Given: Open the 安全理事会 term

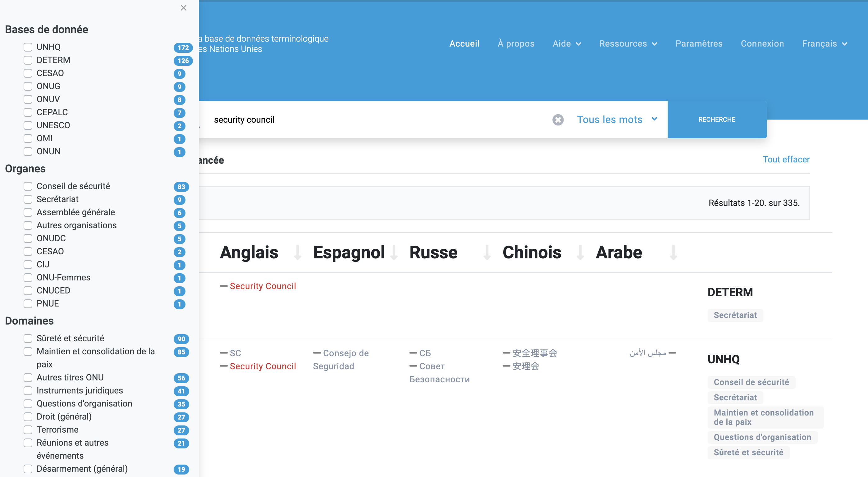Looking at the screenshot, I should (535, 353).
